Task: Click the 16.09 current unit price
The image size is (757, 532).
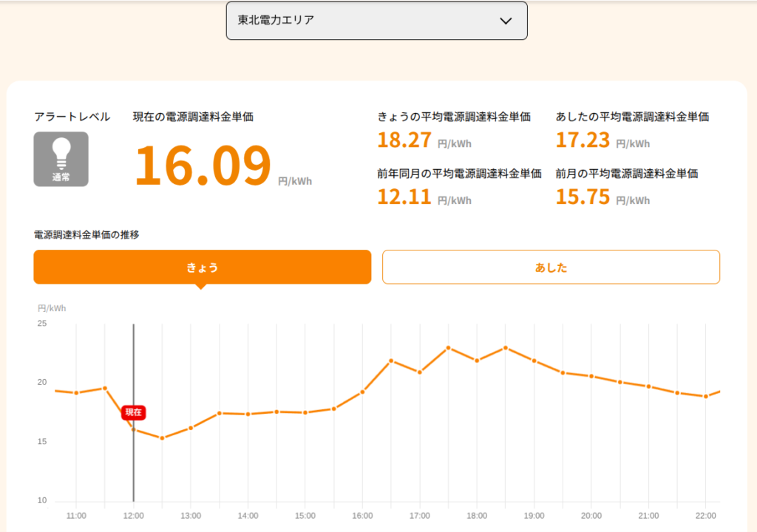Action: click(x=203, y=165)
